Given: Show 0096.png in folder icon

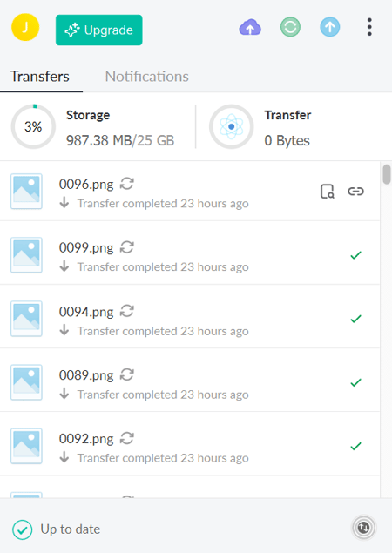Looking at the screenshot, I should (327, 191).
